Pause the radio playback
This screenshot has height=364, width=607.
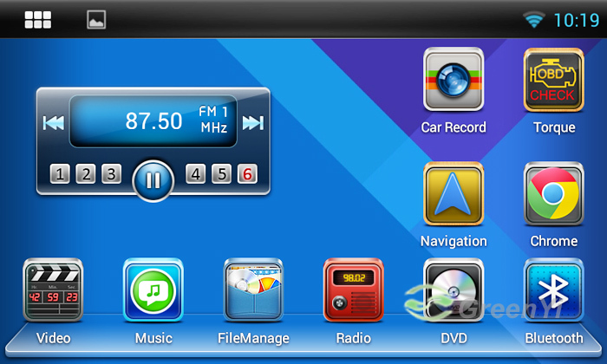(153, 180)
